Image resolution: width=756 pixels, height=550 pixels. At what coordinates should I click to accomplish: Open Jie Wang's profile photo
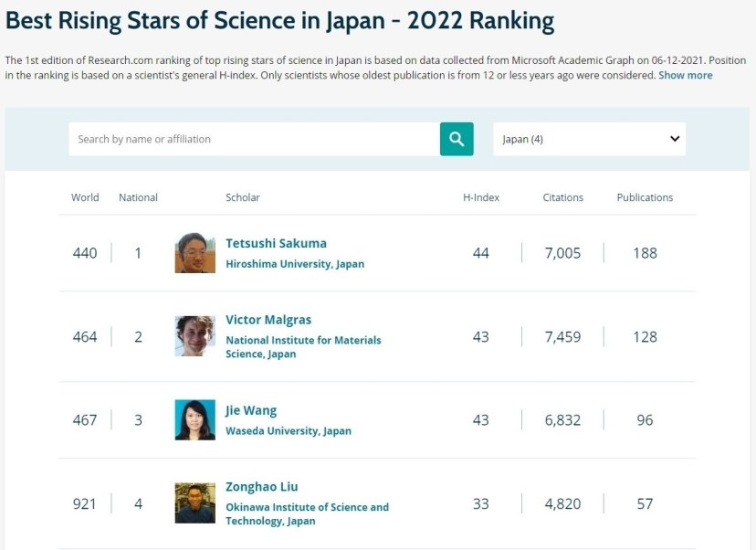[194, 419]
